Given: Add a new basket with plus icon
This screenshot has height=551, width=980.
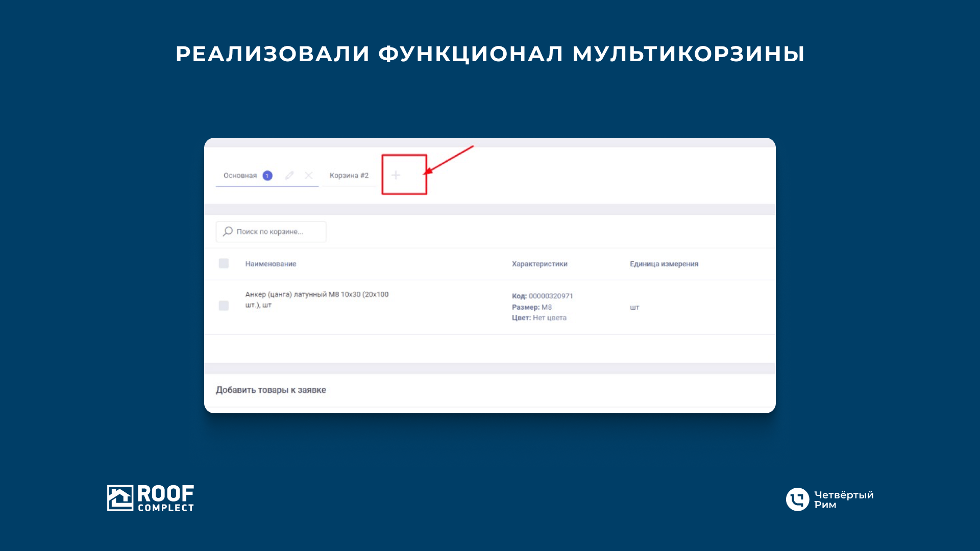Looking at the screenshot, I should [x=396, y=176].
